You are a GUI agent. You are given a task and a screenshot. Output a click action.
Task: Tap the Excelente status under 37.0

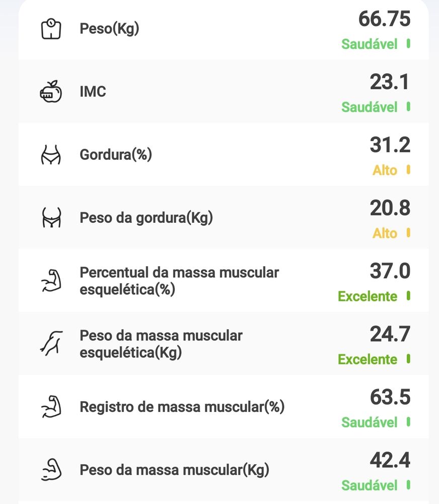tap(368, 296)
